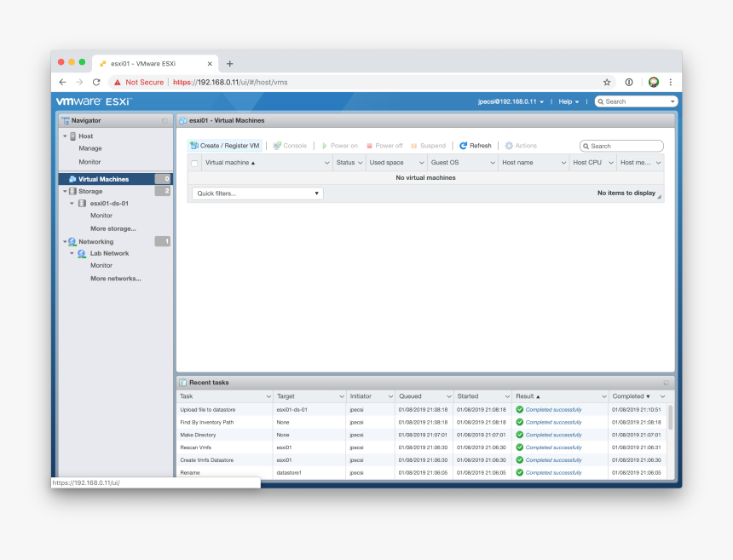This screenshot has height=560, width=733.
Task: Click the browser reload icon
Action: 96,83
